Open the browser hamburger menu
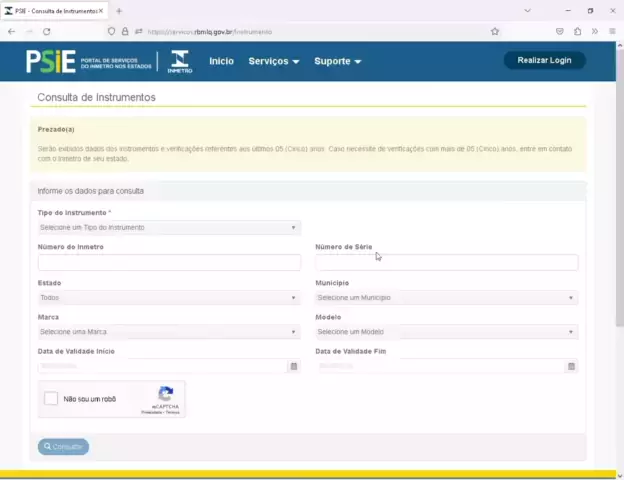This screenshot has width=624, height=480. (612, 31)
